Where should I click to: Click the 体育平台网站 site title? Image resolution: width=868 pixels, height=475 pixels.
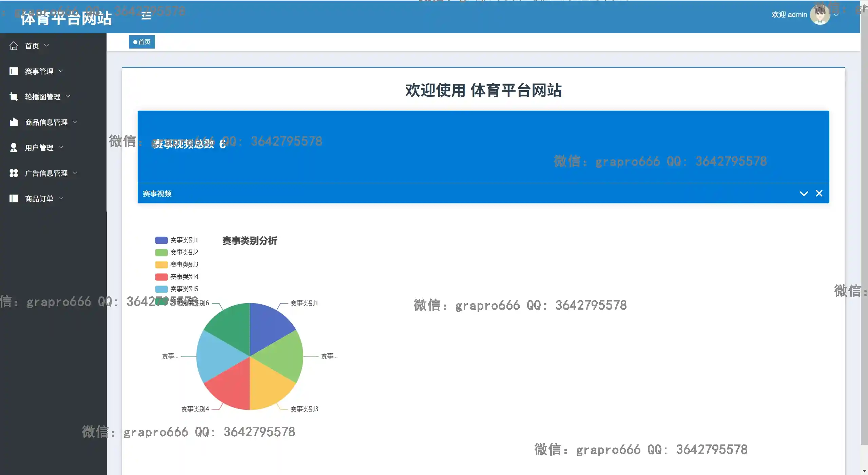(66, 18)
